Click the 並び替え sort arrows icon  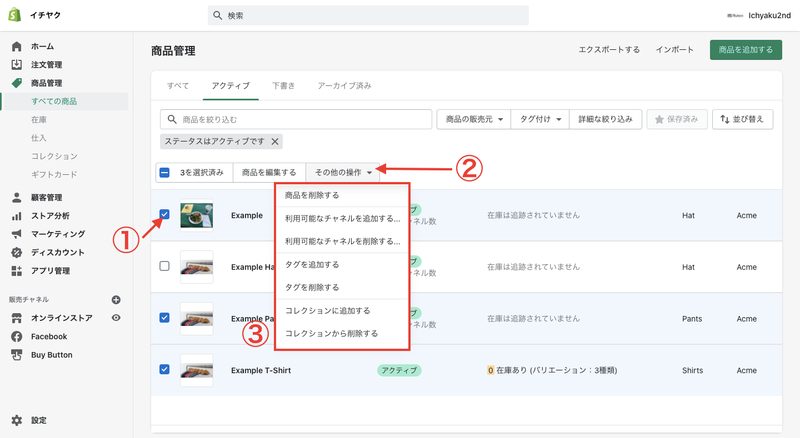tap(724, 119)
